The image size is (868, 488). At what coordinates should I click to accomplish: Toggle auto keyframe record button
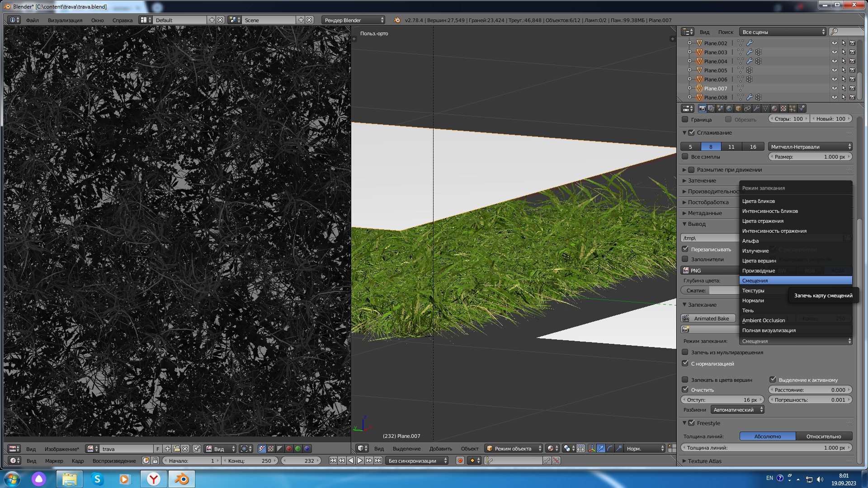click(x=460, y=460)
